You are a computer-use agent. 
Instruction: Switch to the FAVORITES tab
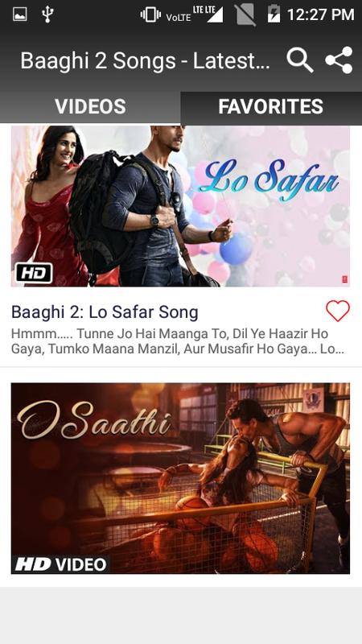click(271, 107)
